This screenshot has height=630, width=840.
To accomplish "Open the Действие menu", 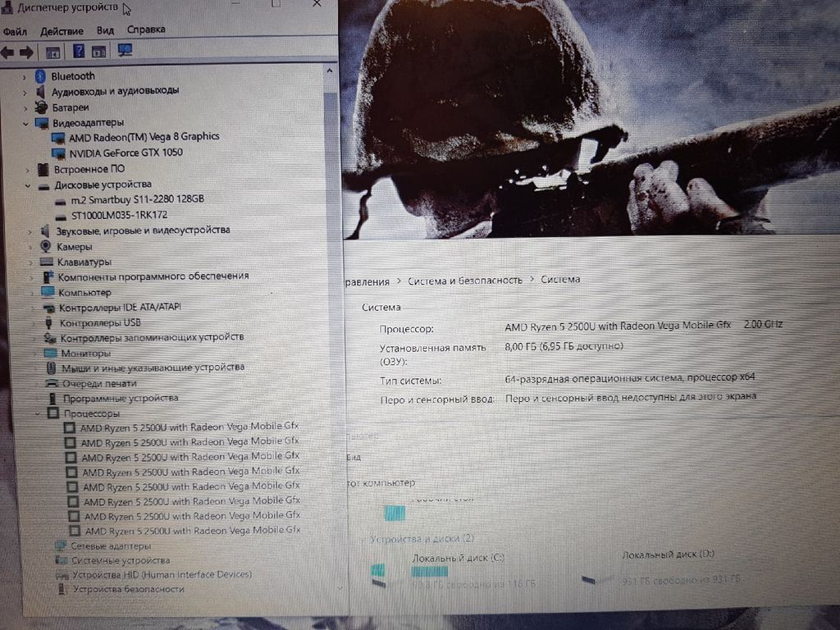I will click(x=62, y=30).
